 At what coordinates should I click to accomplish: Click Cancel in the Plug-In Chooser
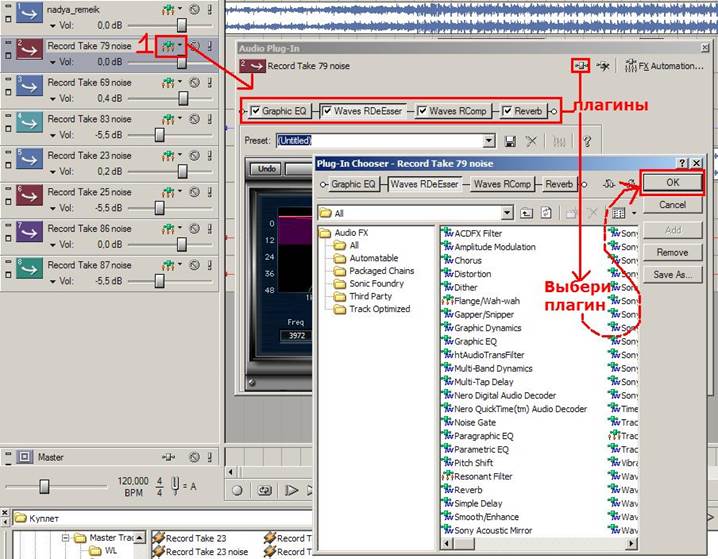tap(672, 205)
